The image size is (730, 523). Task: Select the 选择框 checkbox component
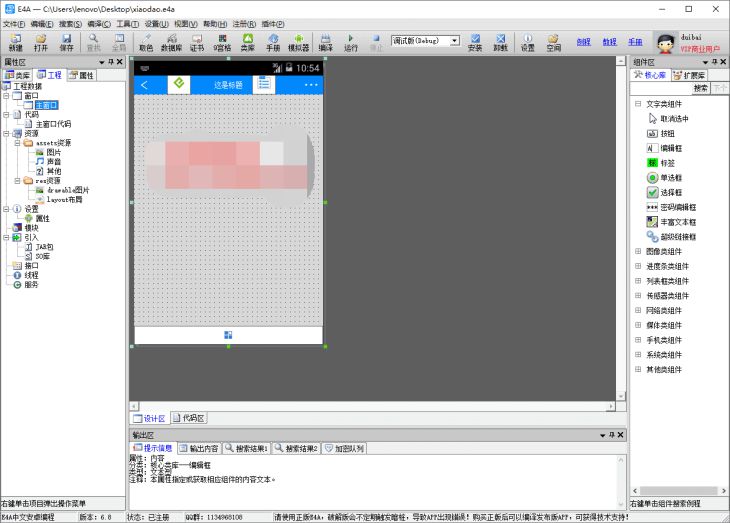coord(665,192)
